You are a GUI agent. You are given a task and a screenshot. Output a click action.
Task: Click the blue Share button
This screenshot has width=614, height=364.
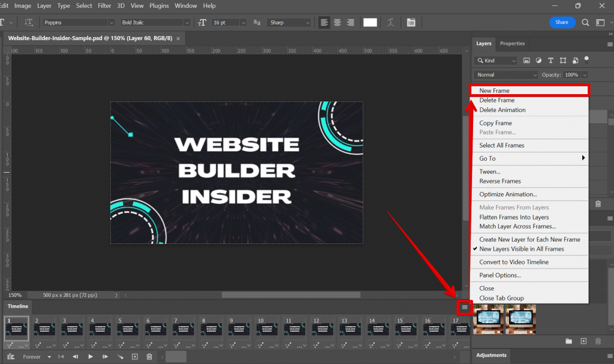pos(562,22)
